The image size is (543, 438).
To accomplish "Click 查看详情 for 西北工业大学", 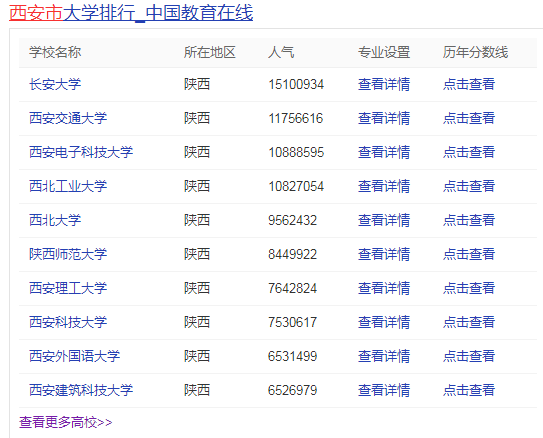I will tap(384, 186).
